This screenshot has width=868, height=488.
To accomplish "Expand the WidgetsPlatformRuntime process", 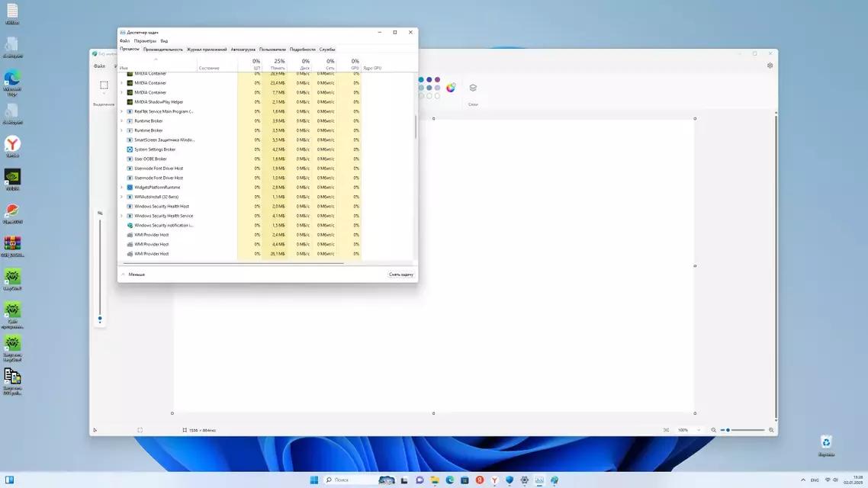I will [x=122, y=187].
